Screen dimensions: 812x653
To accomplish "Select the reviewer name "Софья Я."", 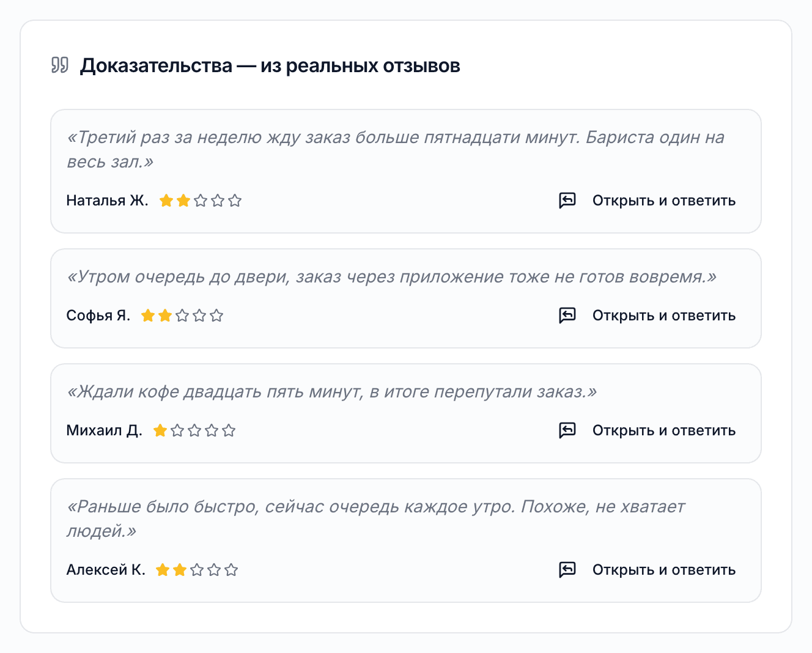I will pos(98,315).
